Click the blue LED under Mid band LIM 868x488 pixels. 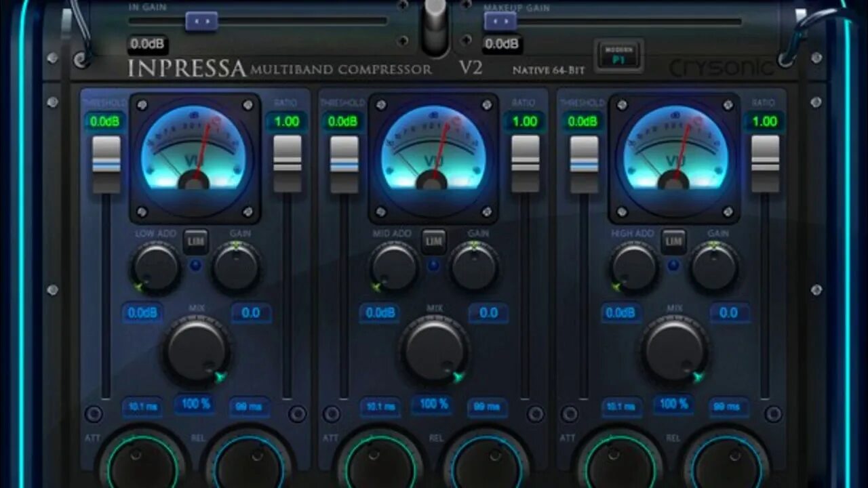coord(434,265)
